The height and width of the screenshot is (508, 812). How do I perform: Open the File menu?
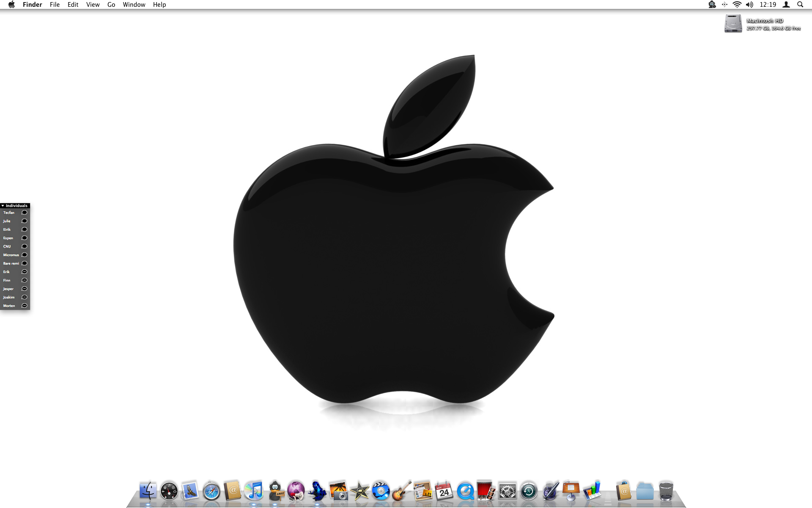click(x=55, y=5)
